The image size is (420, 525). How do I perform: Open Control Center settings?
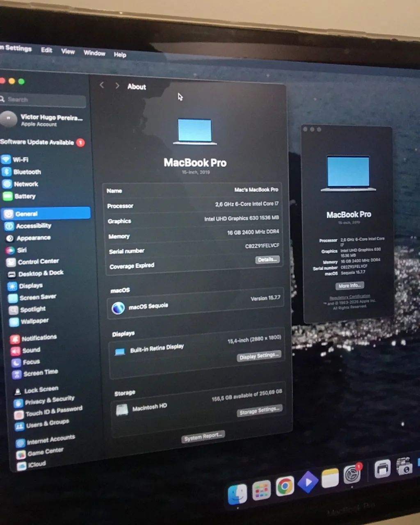click(x=33, y=261)
